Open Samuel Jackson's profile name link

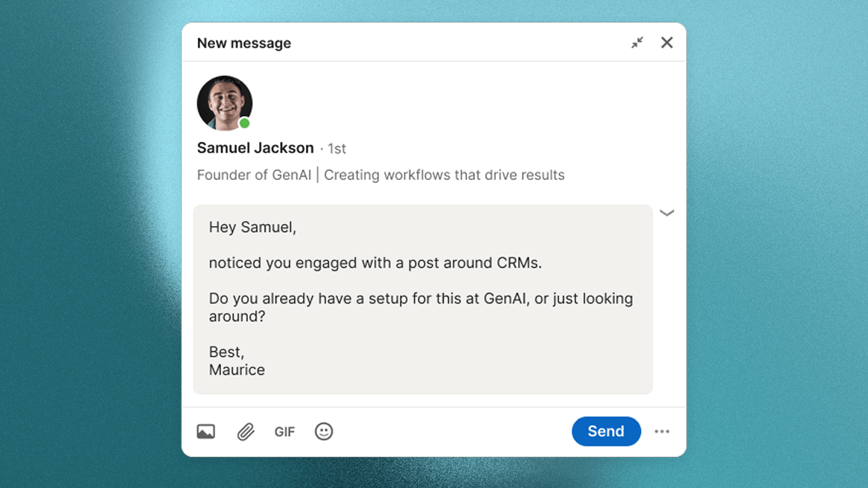[x=255, y=148]
